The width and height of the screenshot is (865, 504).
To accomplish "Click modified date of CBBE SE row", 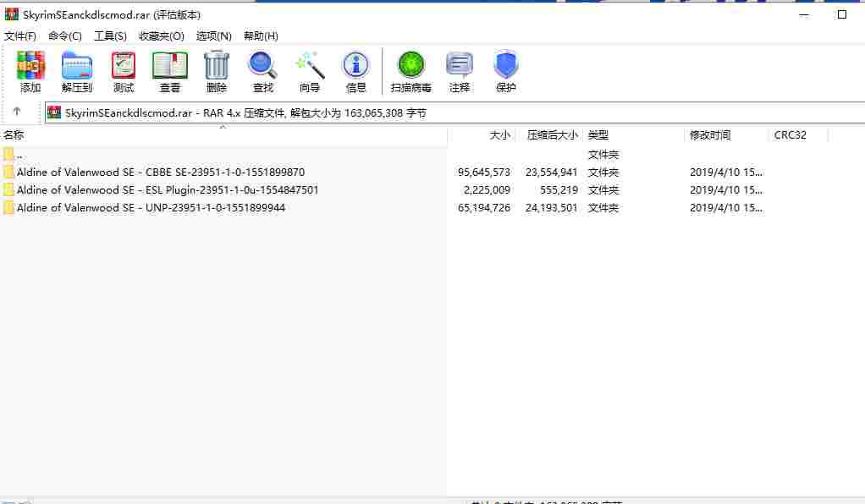I will (x=726, y=172).
